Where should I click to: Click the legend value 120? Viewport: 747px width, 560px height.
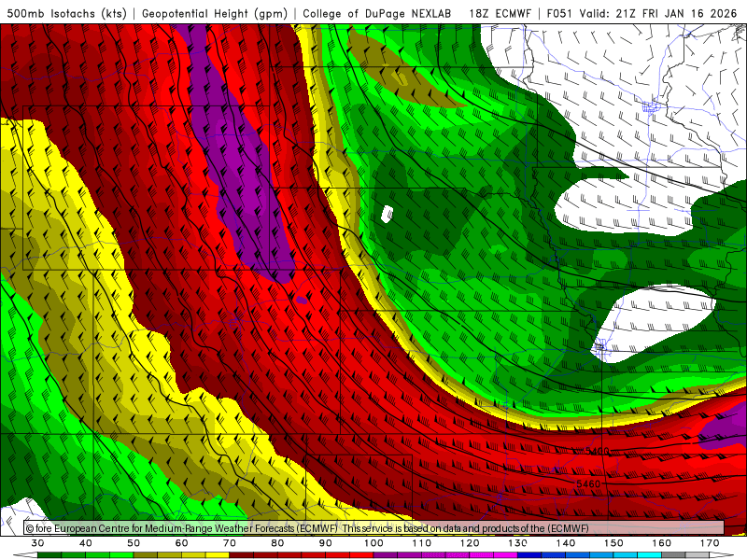point(470,543)
